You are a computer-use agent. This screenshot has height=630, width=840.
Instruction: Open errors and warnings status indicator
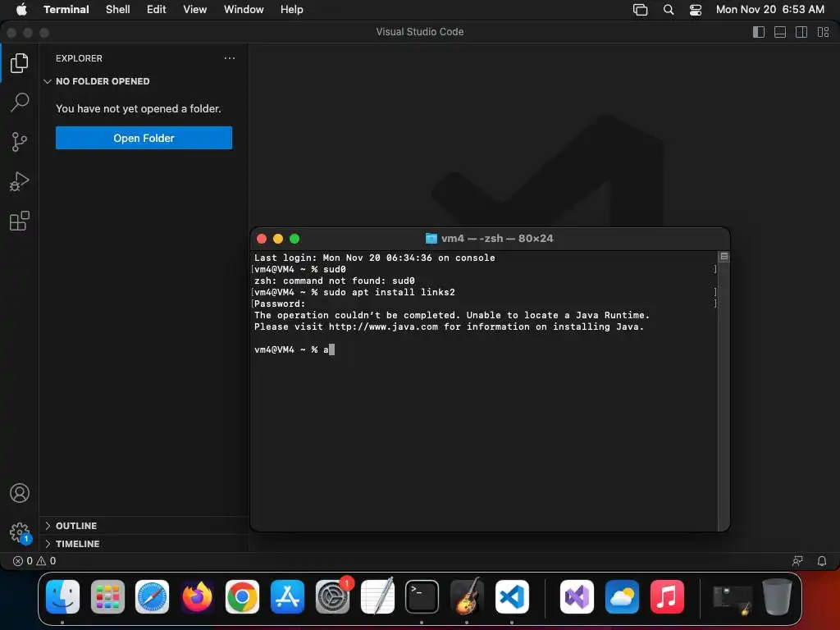tap(34, 561)
